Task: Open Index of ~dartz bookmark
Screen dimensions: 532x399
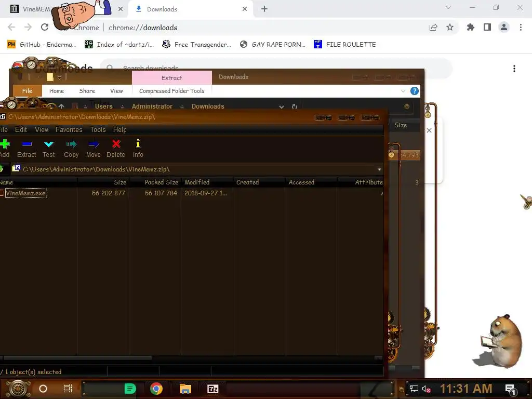Action: (x=119, y=45)
